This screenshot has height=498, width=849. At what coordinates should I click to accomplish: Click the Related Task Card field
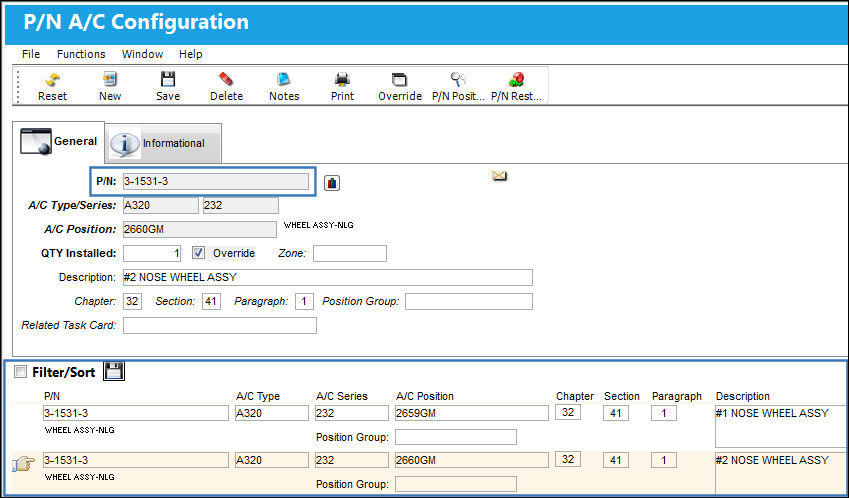click(x=220, y=325)
